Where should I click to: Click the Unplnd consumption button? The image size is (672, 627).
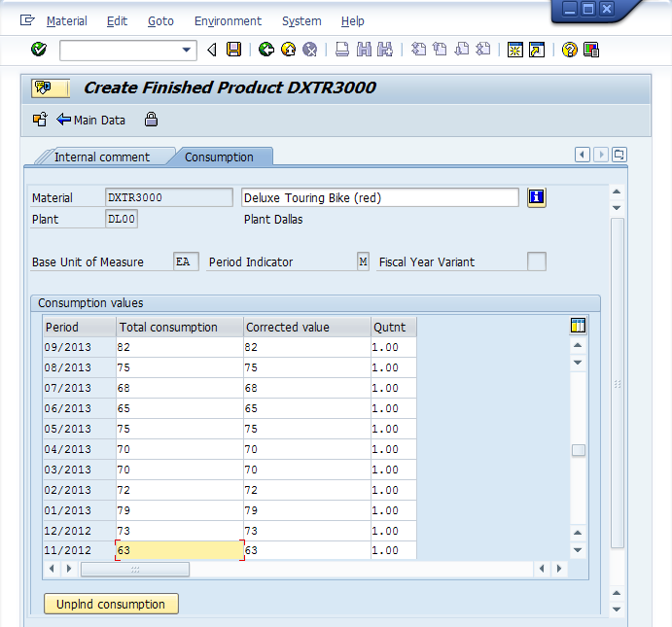point(111,604)
